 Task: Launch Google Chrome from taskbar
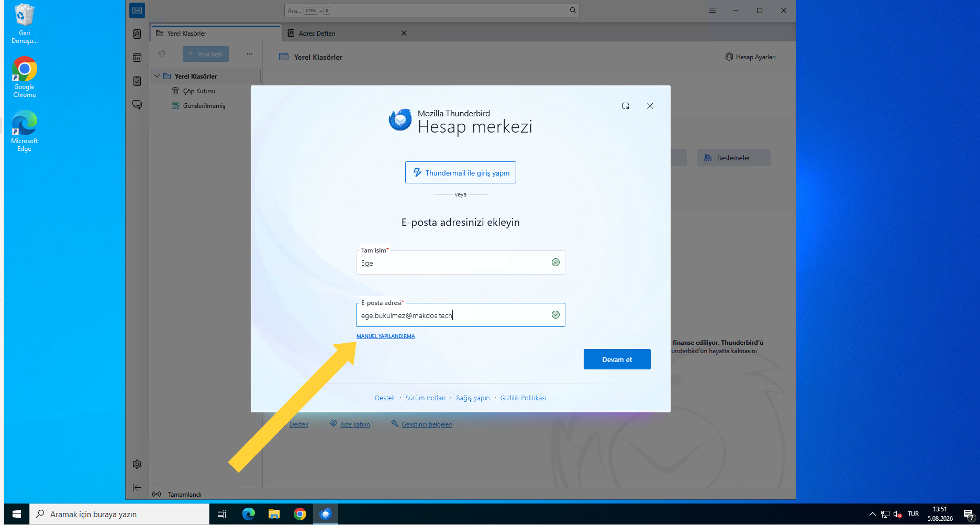300,514
